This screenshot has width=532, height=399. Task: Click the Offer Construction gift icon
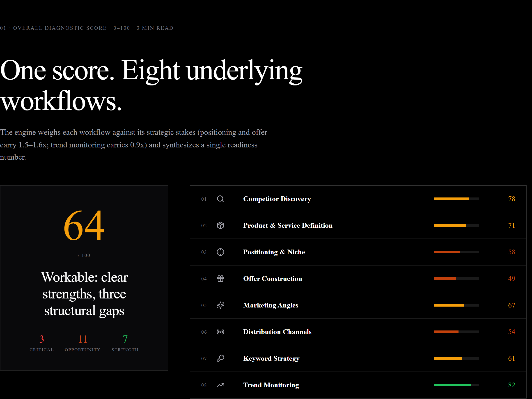coord(220,278)
